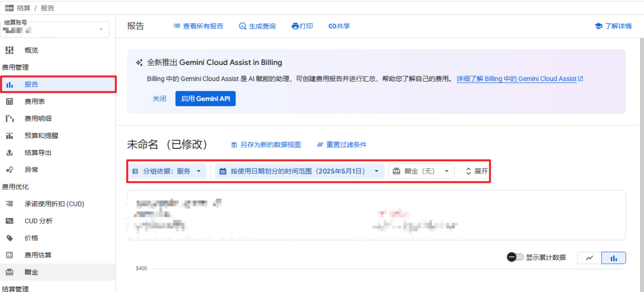The image size is (644, 292).
Task: Click 共享 to share the report
Action: point(339,26)
